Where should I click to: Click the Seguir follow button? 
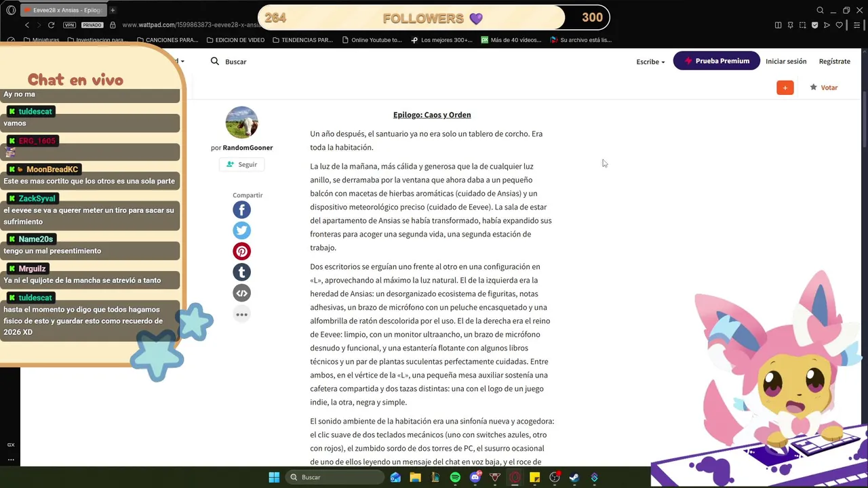[x=241, y=165]
